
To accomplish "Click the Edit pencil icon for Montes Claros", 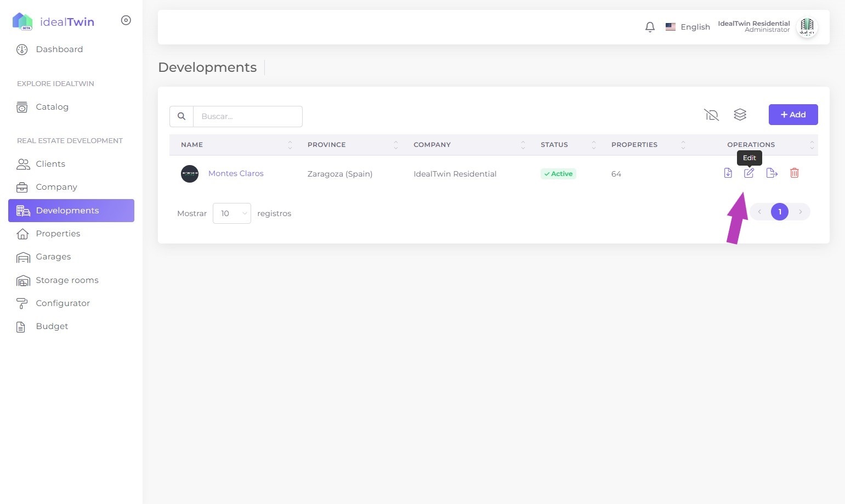I will pos(749,173).
